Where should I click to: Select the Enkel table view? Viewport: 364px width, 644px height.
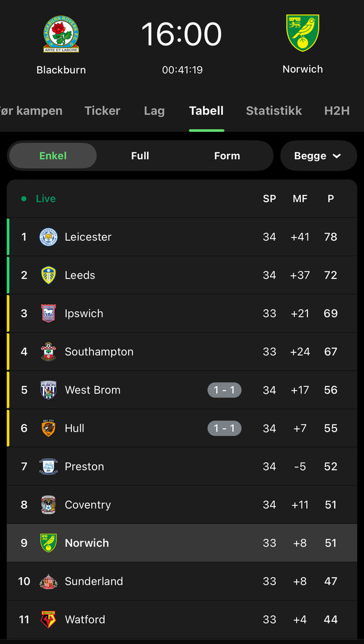pos(53,156)
